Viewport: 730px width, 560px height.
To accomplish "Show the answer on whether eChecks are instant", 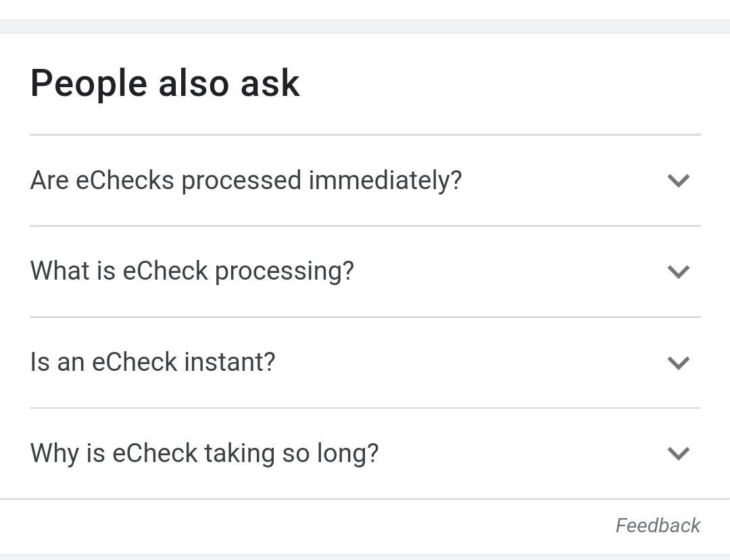I will coord(365,363).
